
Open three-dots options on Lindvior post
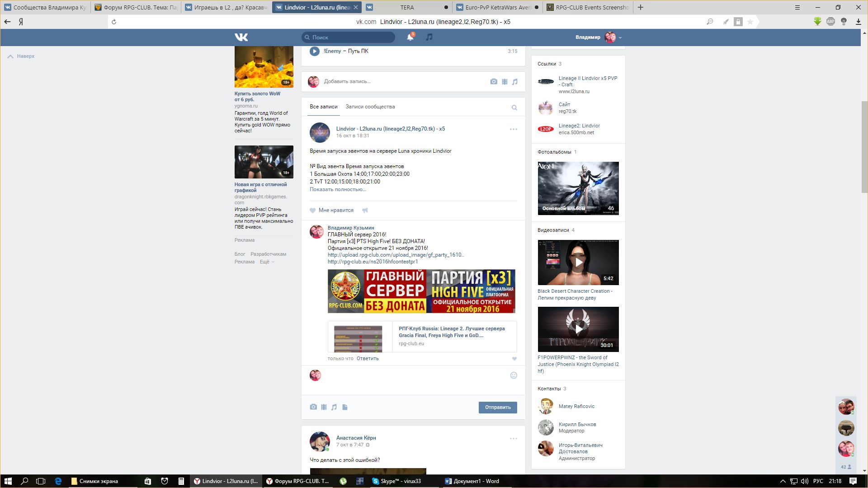pos(513,129)
